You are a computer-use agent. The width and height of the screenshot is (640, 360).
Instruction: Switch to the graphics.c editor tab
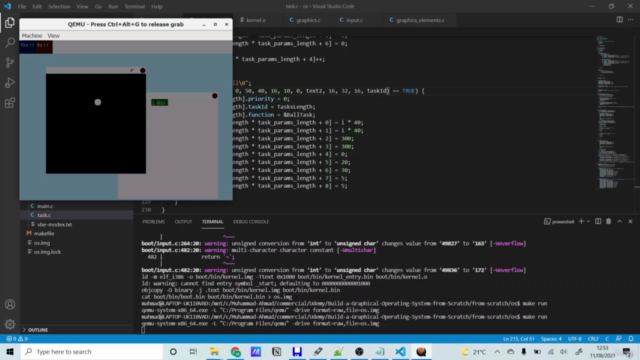[308, 20]
